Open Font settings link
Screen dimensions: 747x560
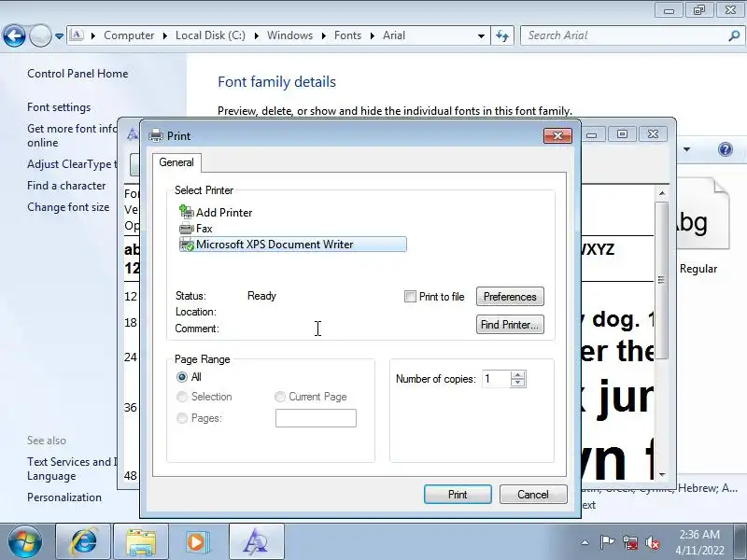pyautogui.click(x=59, y=107)
